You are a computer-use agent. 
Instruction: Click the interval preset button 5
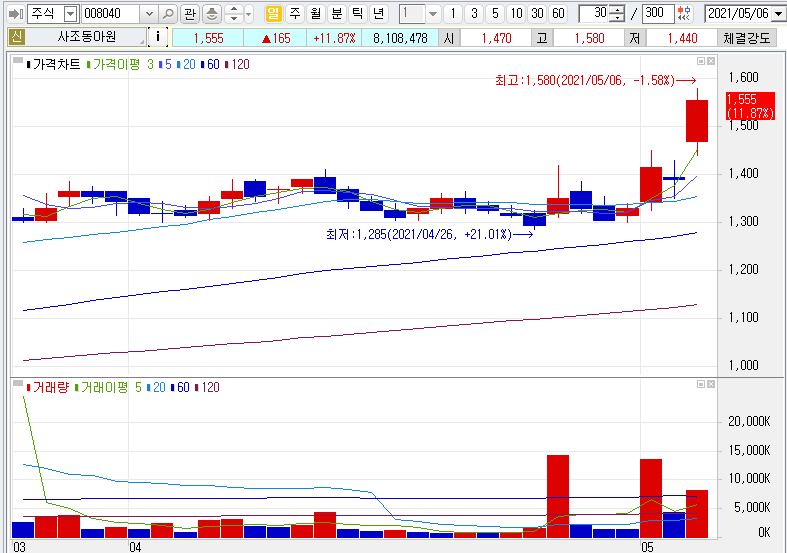[495, 14]
